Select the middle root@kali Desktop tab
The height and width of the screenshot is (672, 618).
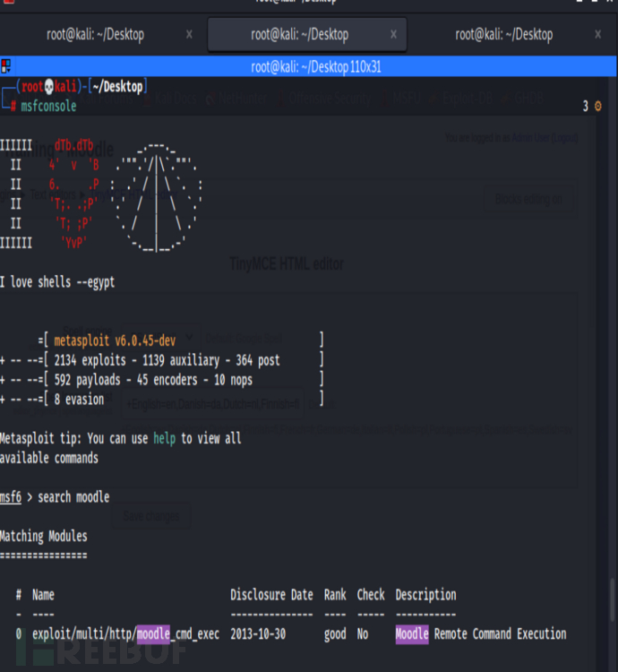[307, 34]
